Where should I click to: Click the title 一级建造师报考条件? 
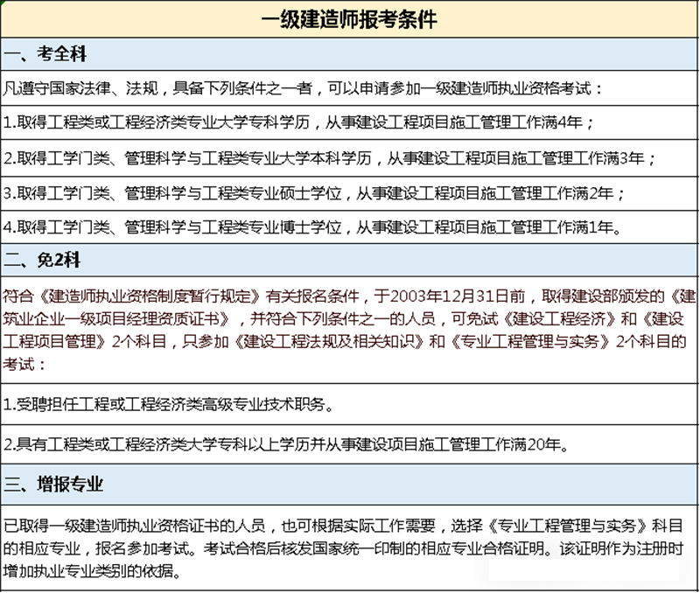tap(349, 19)
